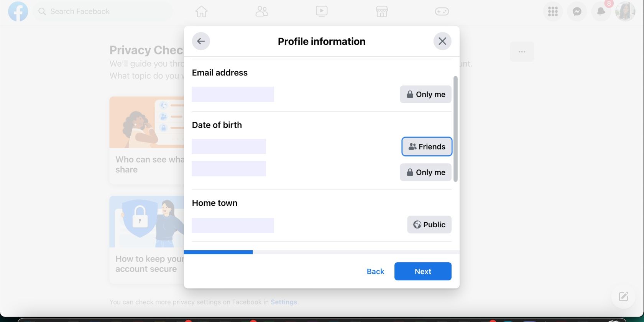The height and width of the screenshot is (322, 644).
Task: Open the notifications bell icon
Action: 601,11
